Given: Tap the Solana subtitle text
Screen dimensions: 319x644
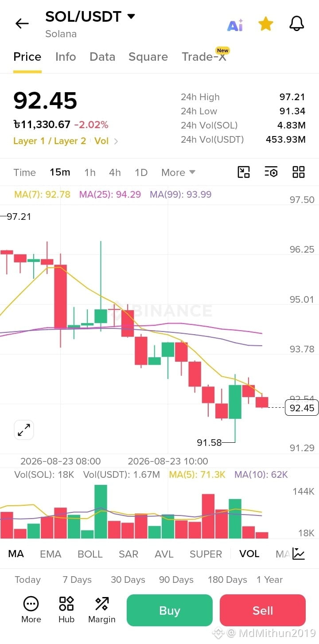Looking at the screenshot, I should (61, 34).
